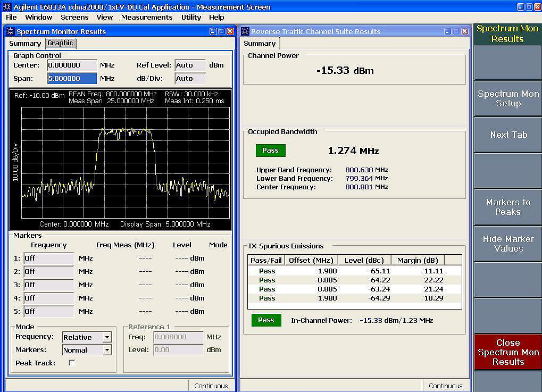Image resolution: width=542 pixels, height=392 pixels.
Task: Open the Utility menu
Action: coord(191,17)
